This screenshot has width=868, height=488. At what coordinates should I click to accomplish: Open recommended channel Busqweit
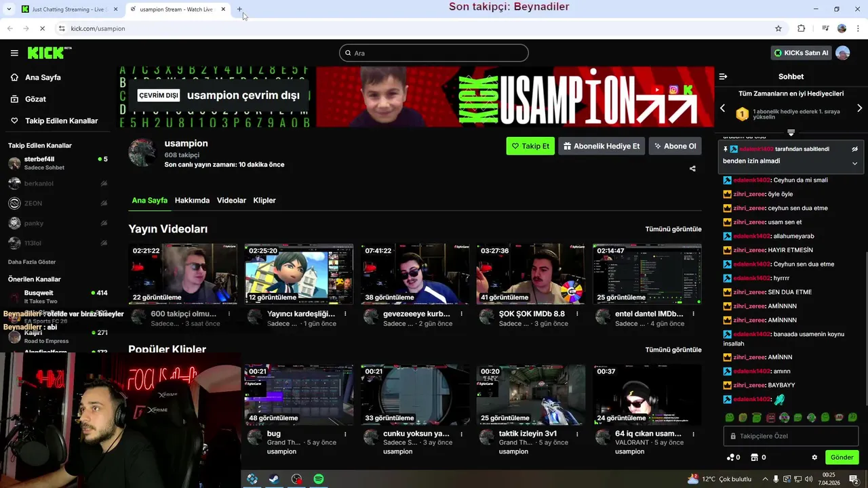[x=58, y=297]
